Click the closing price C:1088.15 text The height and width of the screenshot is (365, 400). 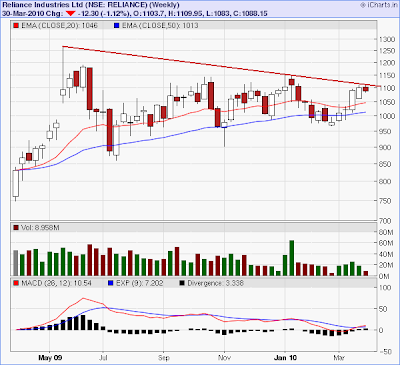tap(246, 14)
